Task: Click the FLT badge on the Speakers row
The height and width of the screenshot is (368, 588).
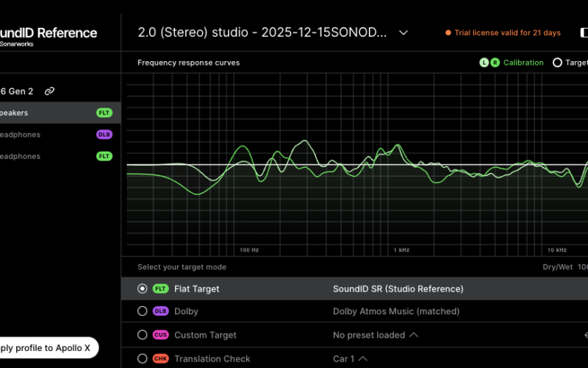Action: pos(104,113)
